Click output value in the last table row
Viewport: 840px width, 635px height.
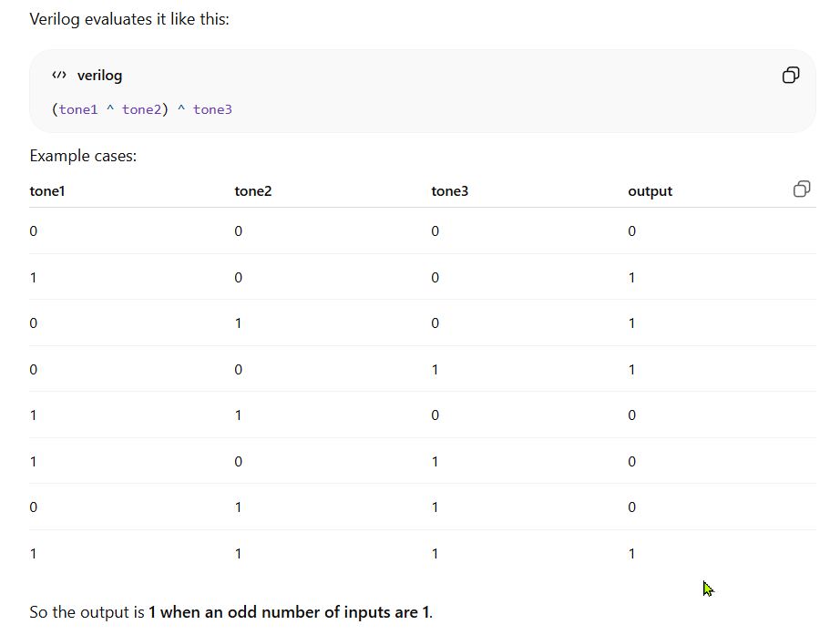point(631,554)
